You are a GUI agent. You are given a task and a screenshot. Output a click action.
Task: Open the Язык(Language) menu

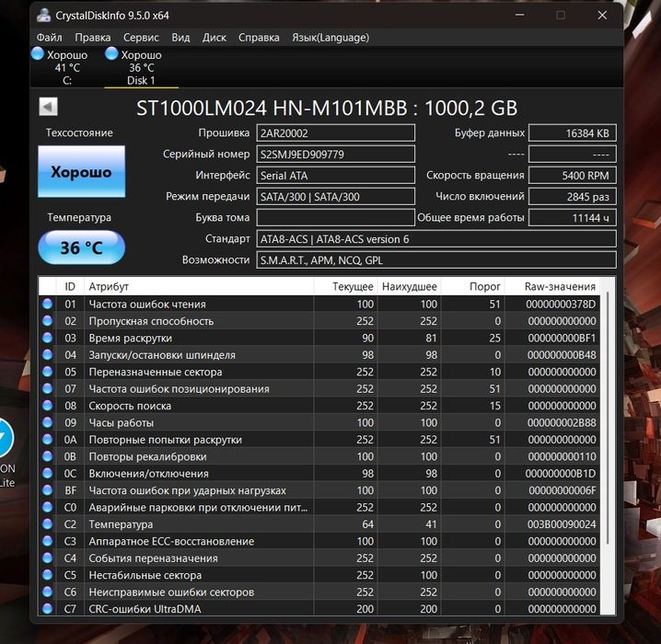pos(330,38)
